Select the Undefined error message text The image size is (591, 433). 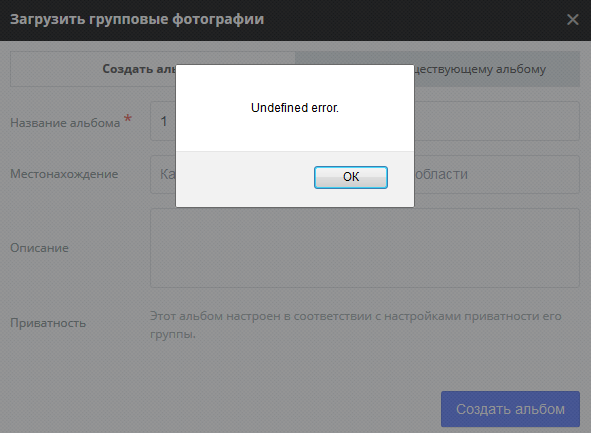coord(295,108)
